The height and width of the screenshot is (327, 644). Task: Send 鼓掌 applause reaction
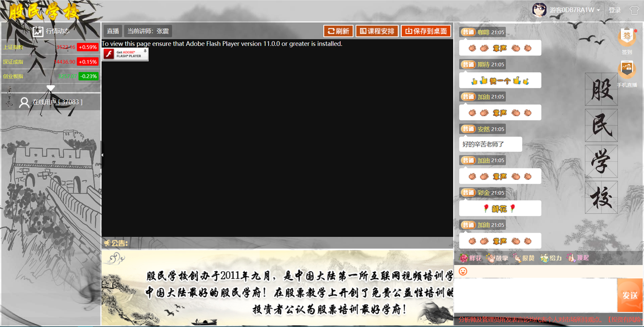(497, 258)
